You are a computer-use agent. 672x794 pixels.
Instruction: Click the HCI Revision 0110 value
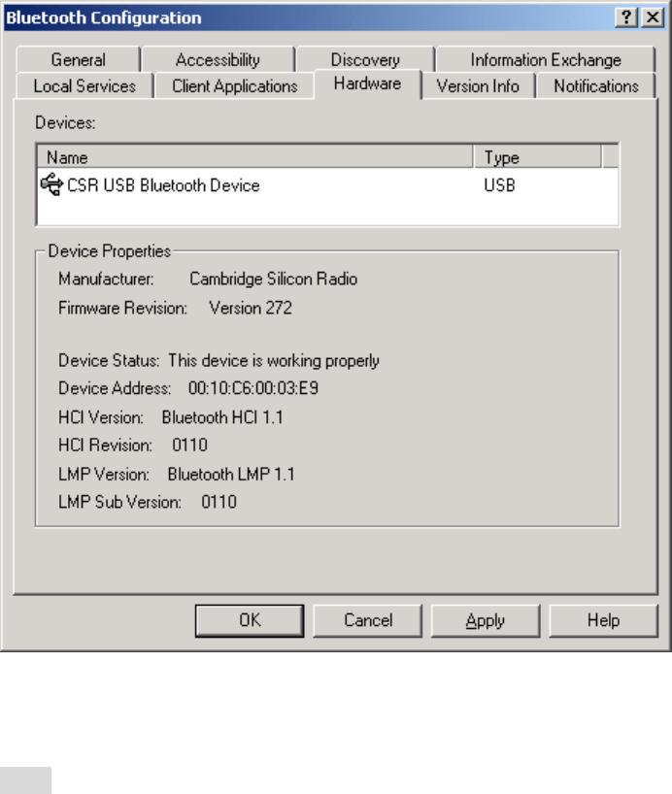pos(190,446)
